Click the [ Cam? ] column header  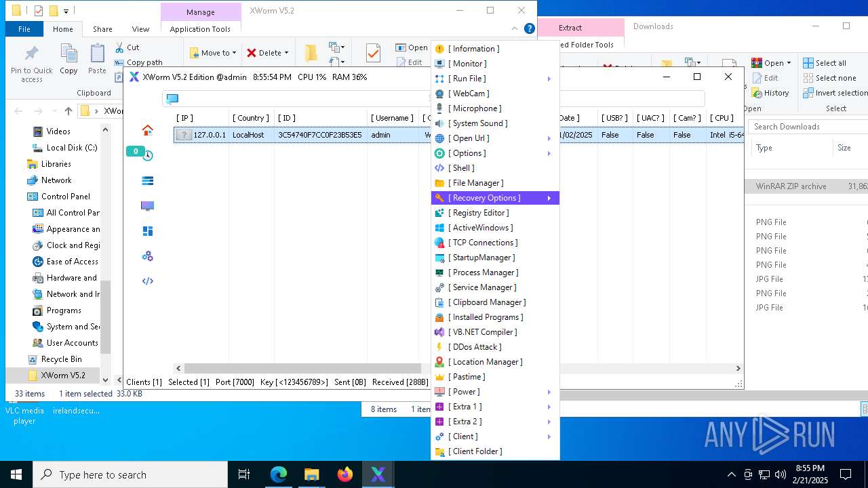[x=687, y=118]
